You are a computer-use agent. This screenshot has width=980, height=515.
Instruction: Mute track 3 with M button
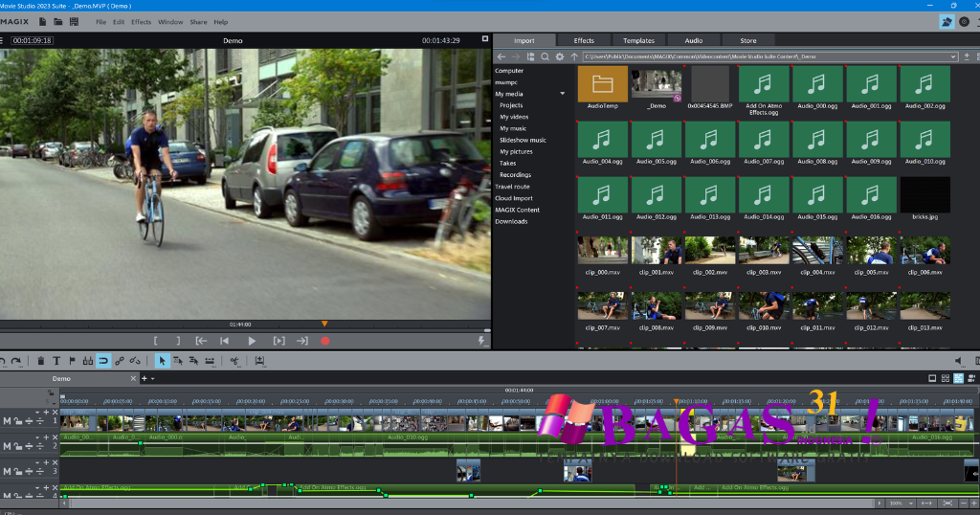pos(7,471)
